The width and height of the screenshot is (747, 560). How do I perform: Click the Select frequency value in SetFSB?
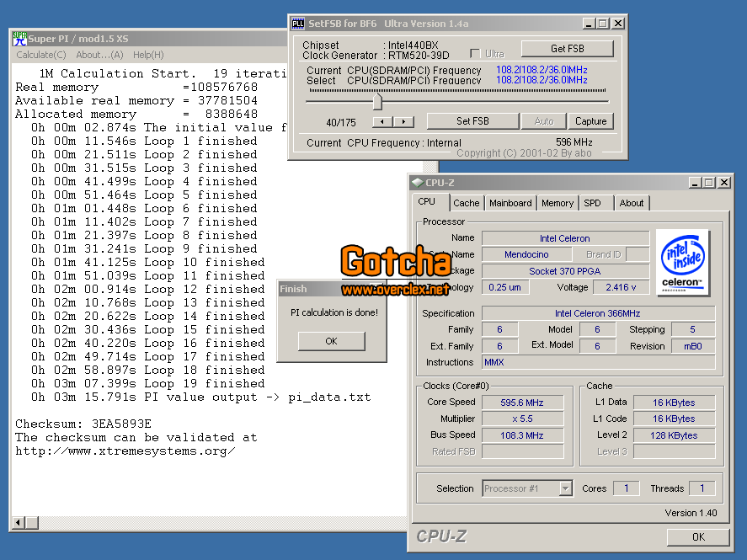pos(542,80)
